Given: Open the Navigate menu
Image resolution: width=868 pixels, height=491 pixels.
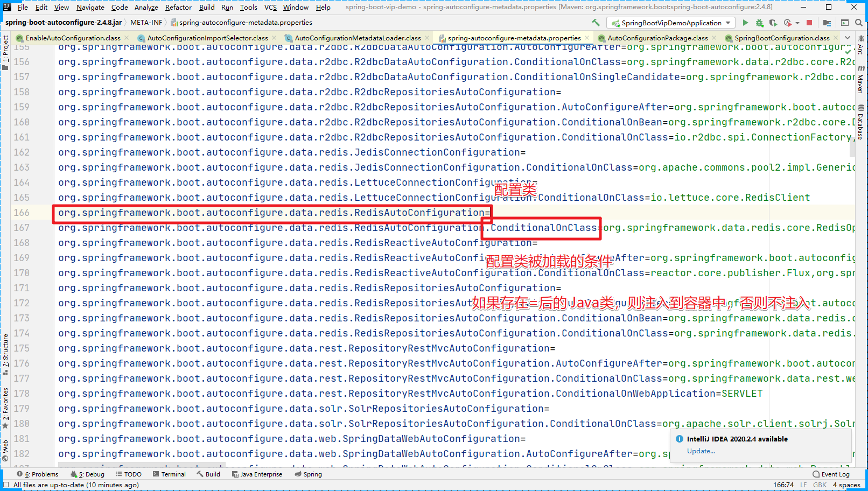Looking at the screenshot, I should (x=90, y=7).
